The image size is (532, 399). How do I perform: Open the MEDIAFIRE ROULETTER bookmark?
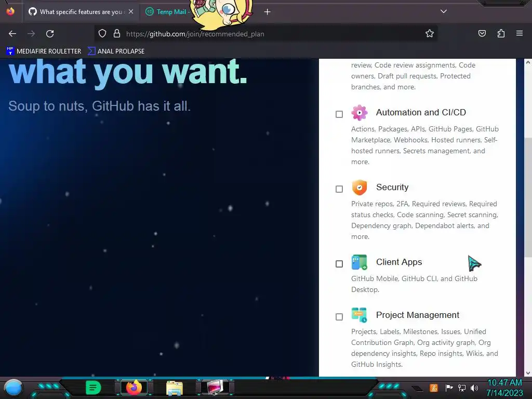(44, 51)
